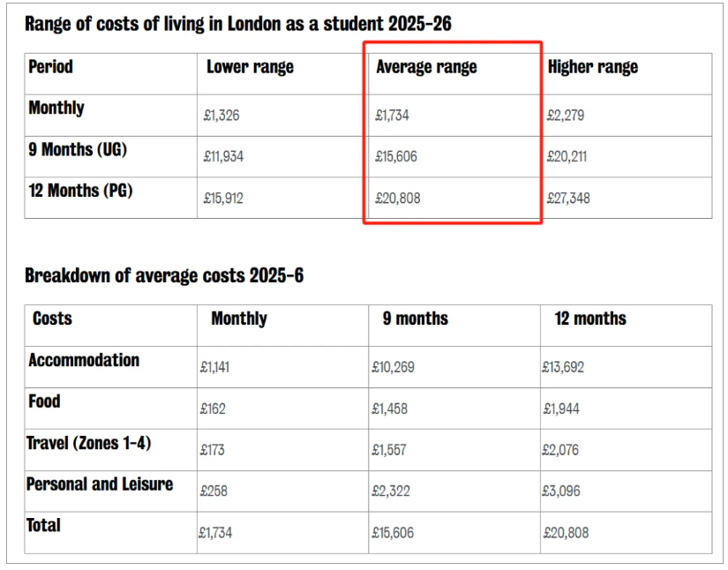Click the 'Travel (Zones 1-4)' row label
Viewport: 728px width, 570px height.
89,443
